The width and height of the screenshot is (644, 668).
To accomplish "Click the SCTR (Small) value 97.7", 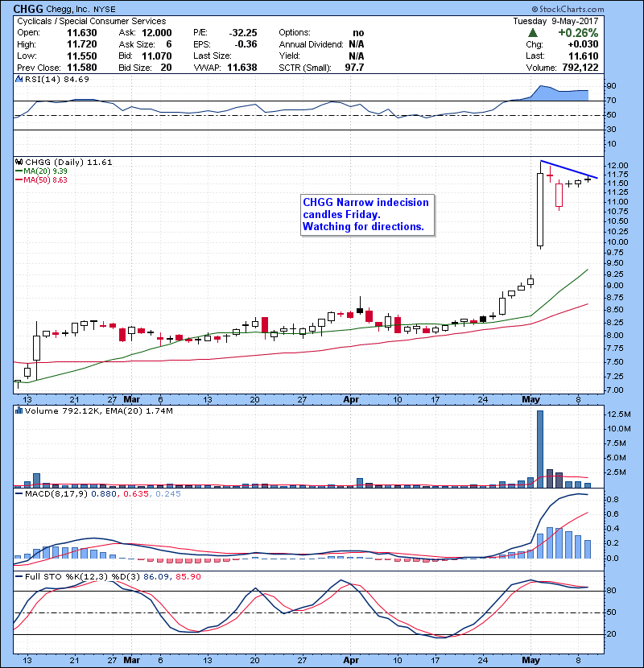I will tap(355, 68).
